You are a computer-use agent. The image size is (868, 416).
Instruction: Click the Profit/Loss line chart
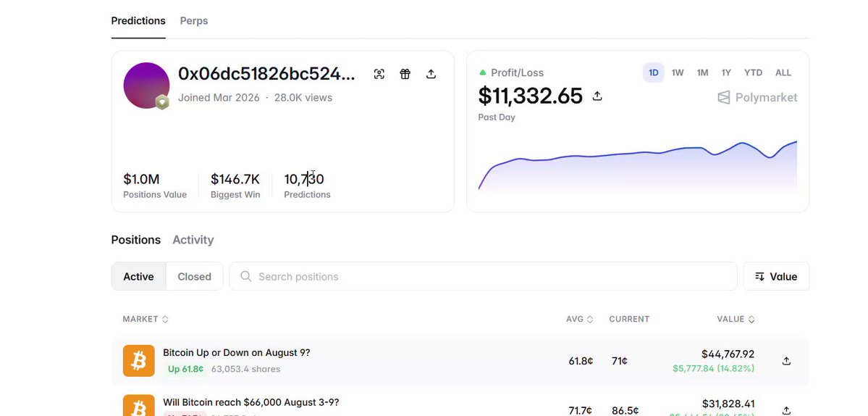point(638,166)
